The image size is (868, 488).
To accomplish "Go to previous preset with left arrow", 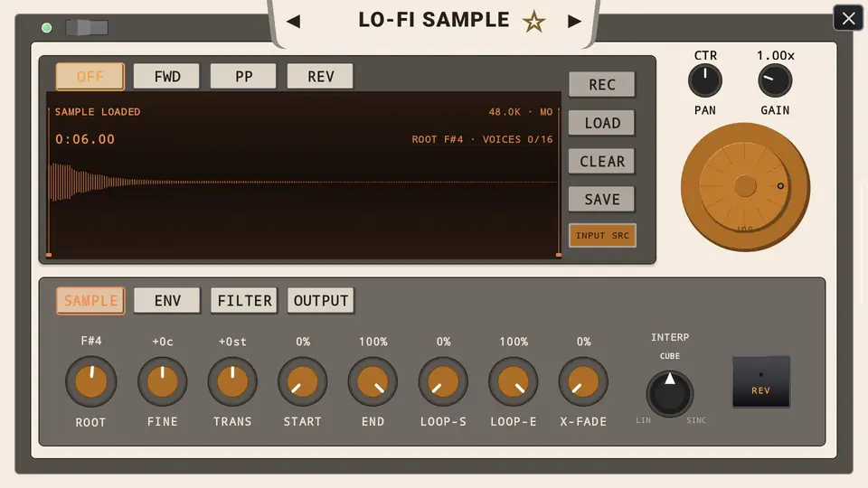I will pos(293,22).
